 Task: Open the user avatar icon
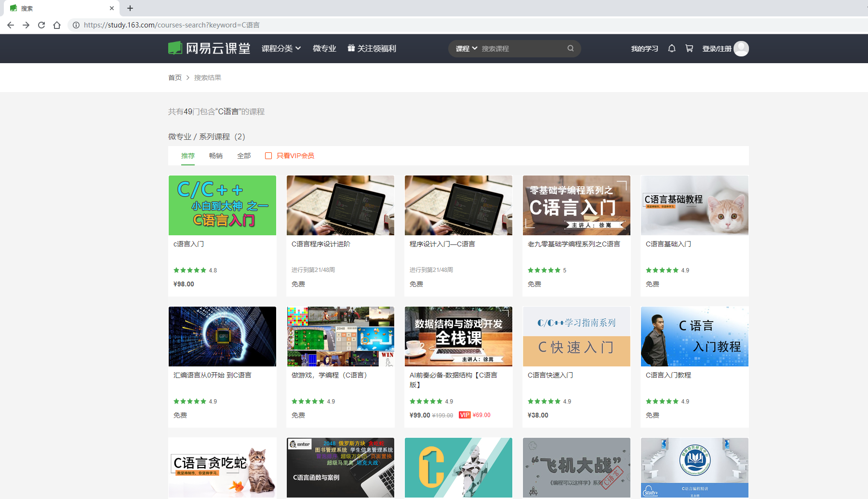click(x=742, y=48)
